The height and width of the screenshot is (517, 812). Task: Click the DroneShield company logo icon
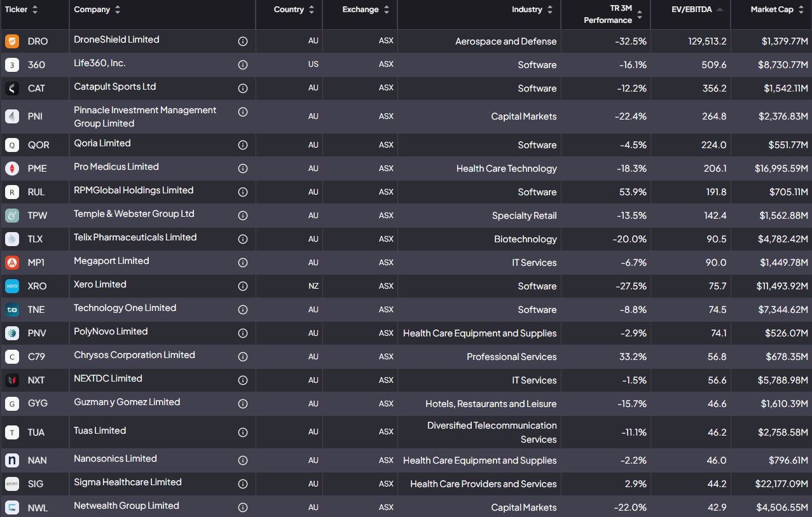click(x=11, y=41)
